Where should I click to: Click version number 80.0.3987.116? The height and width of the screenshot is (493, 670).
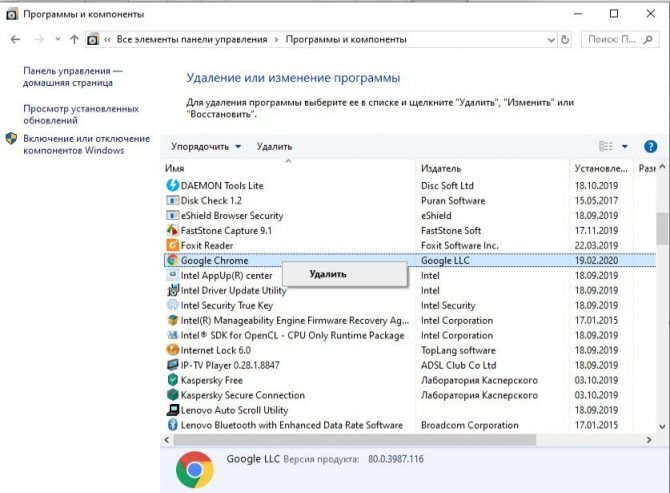[x=396, y=459]
